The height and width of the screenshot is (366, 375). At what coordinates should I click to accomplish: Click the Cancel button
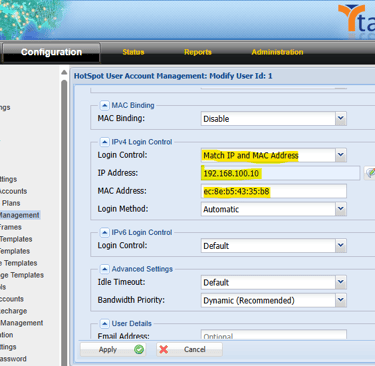189,349
